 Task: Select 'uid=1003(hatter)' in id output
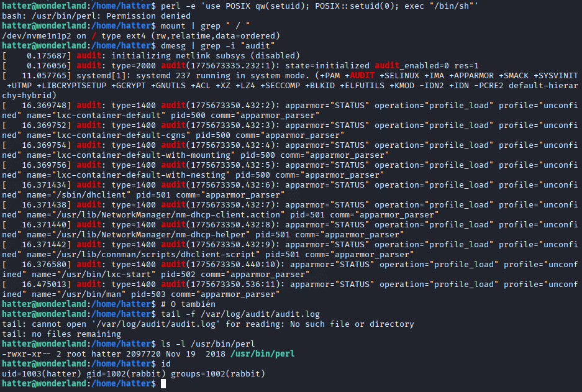(x=42, y=374)
